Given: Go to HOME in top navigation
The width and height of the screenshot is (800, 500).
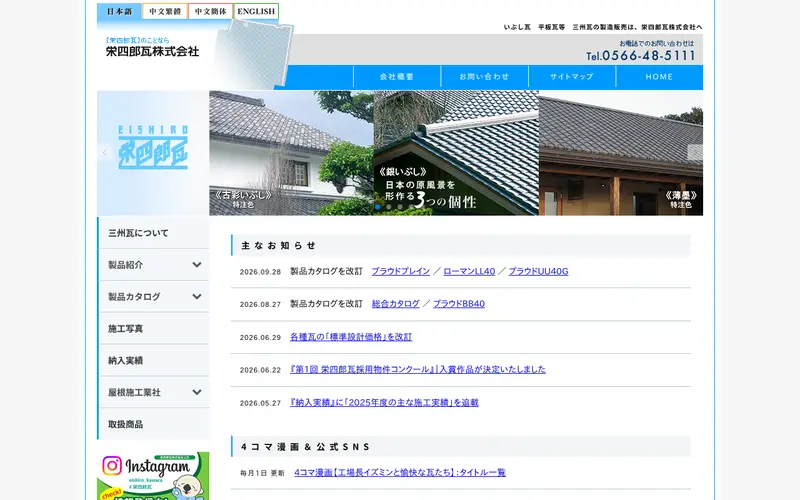Looking at the screenshot, I should tap(659, 77).
